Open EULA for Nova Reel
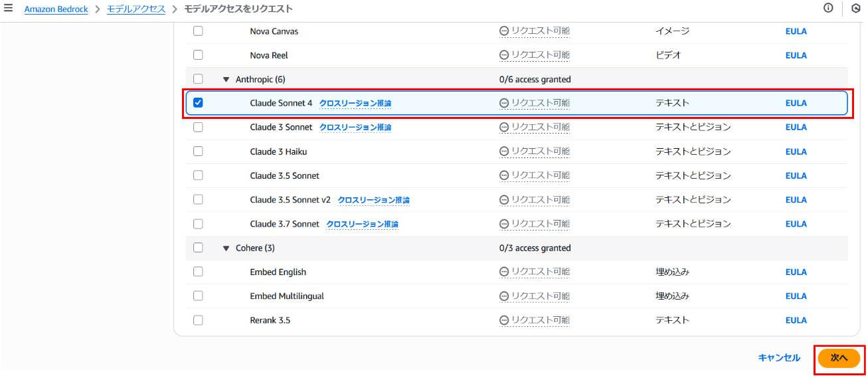The height and width of the screenshot is (378, 868). (x=796, y=55)
